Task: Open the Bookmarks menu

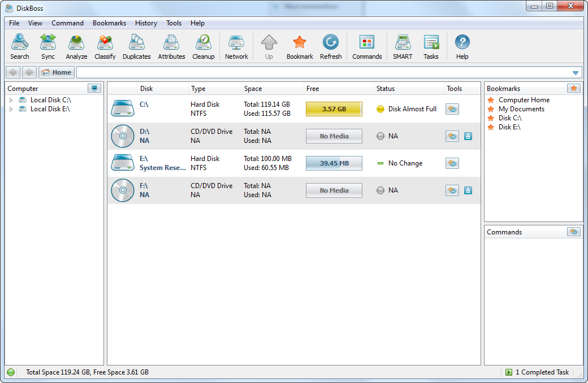Action: point(109,23)
